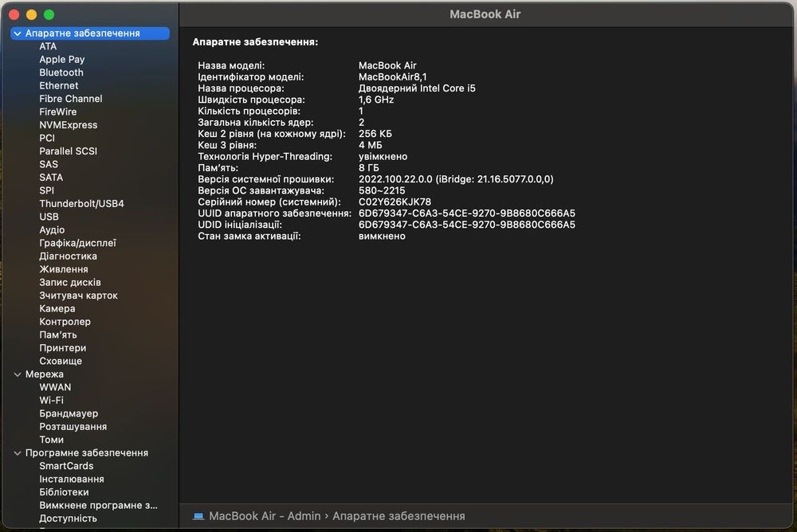
Task: Select Аудіо in the sidebar
Action: pos(52,230)
